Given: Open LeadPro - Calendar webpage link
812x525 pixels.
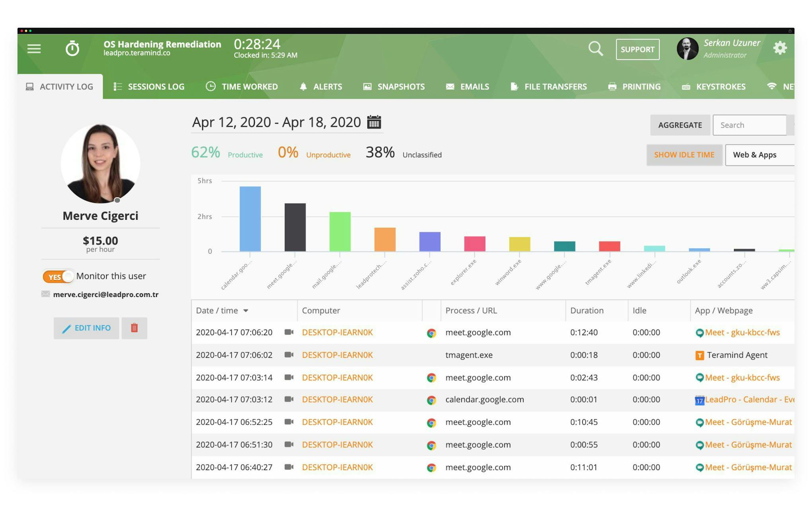Looking at the screenshot, I should pos(750,399).
